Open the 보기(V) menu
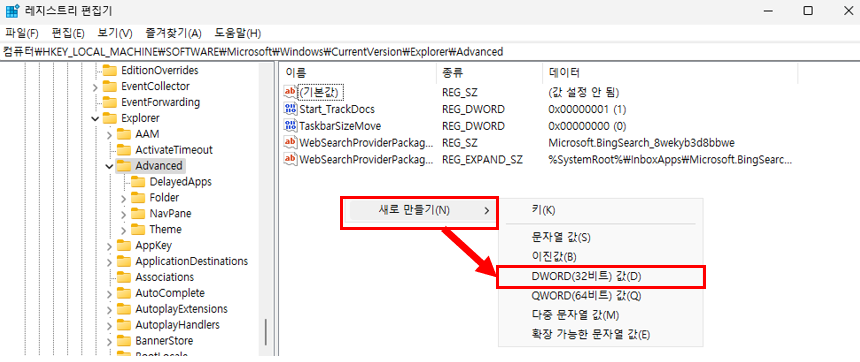 (115, 33)
